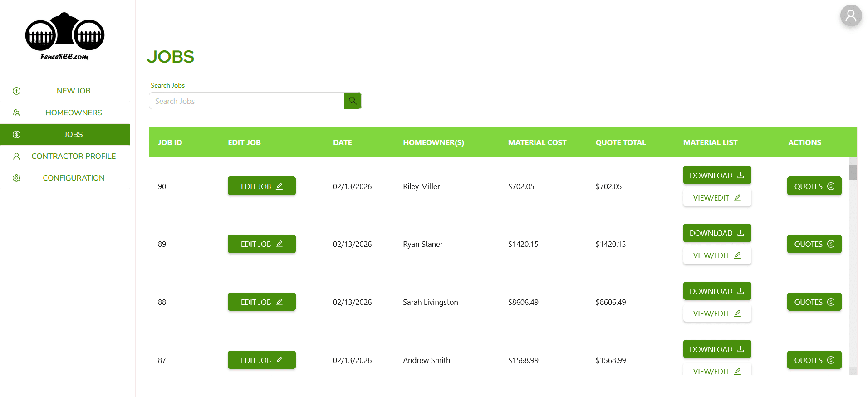The height and width of the screenshot is (397, 868).
Task: Open the user profile avatar icon
Action: click(851, 16)
